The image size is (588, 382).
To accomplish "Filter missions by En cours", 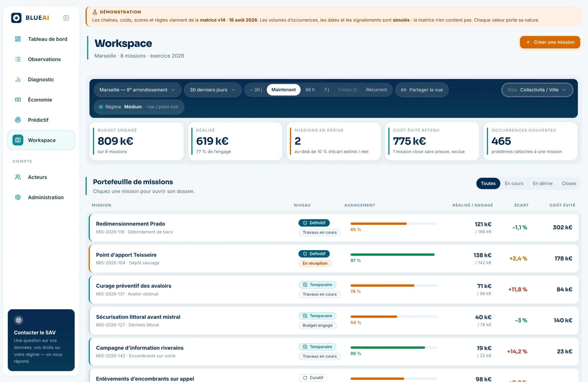I will 514,183.
